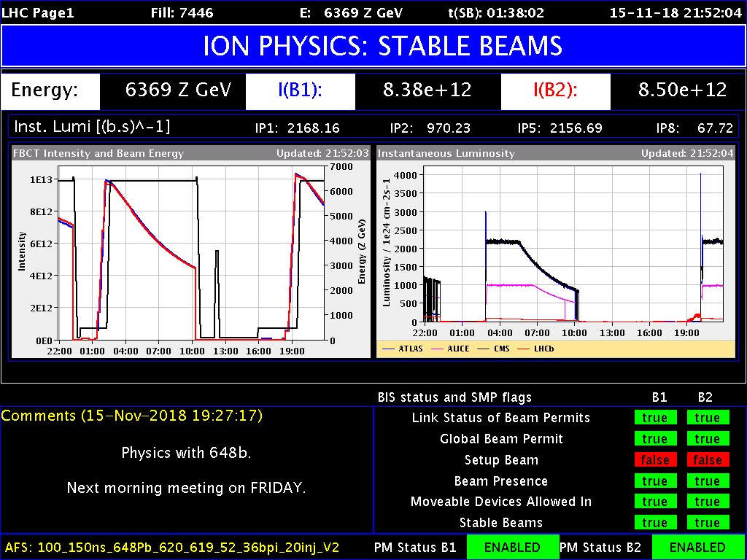This screenshot has height=560, width=747.
Task: Click B1 true flag for Link Status
Action: point(655,418)
